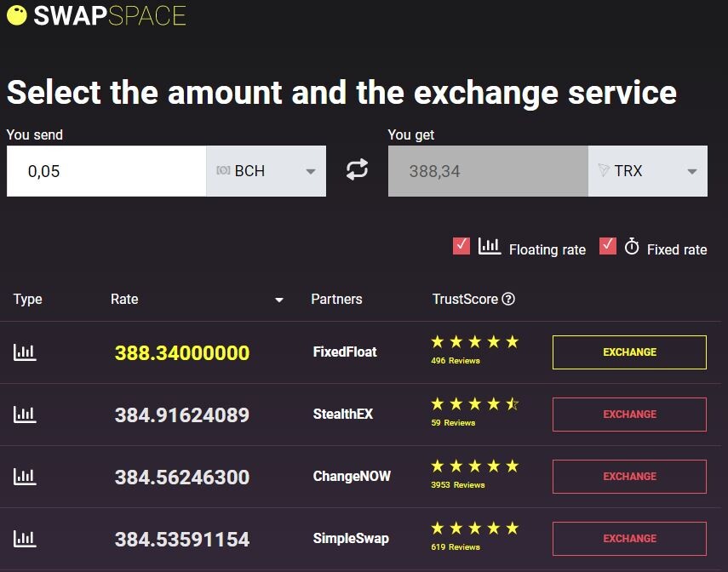Open the TRX currency dropdown

click(648, 171)
